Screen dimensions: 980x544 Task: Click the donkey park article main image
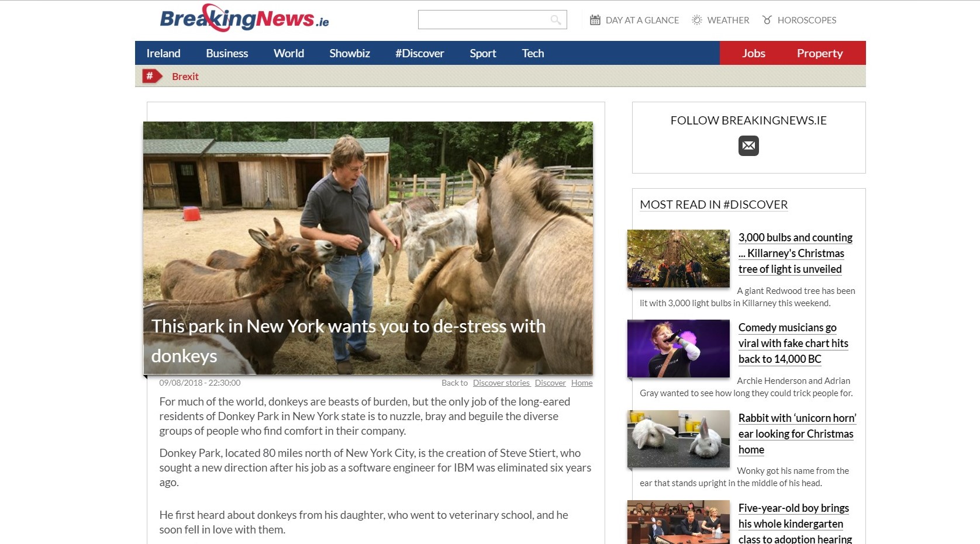[368, 248]
